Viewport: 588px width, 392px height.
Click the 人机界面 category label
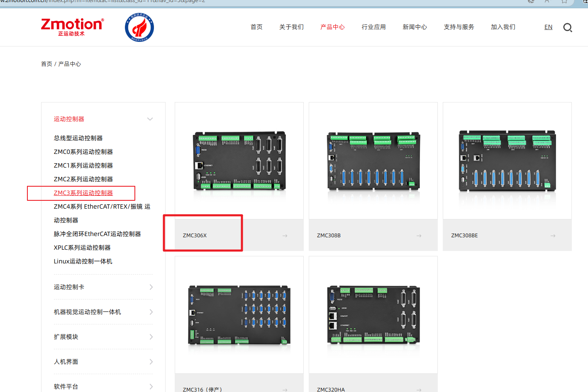[66, 362]
